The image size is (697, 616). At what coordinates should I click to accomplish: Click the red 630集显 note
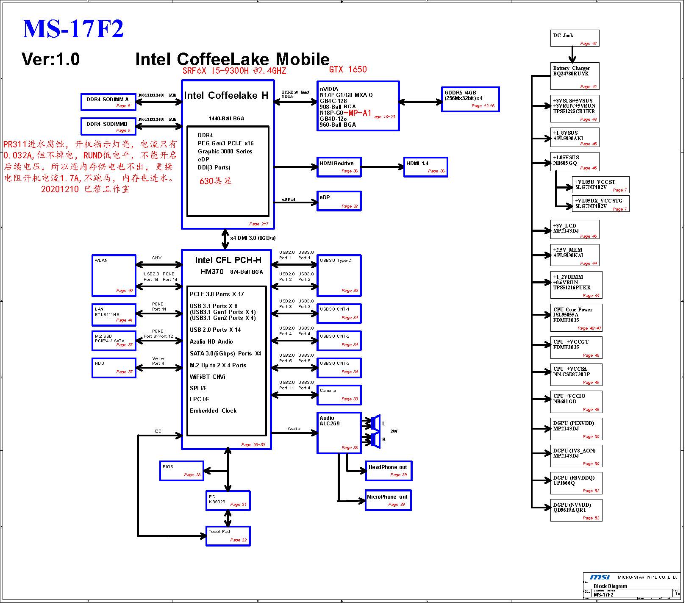(x=215, y=181)
